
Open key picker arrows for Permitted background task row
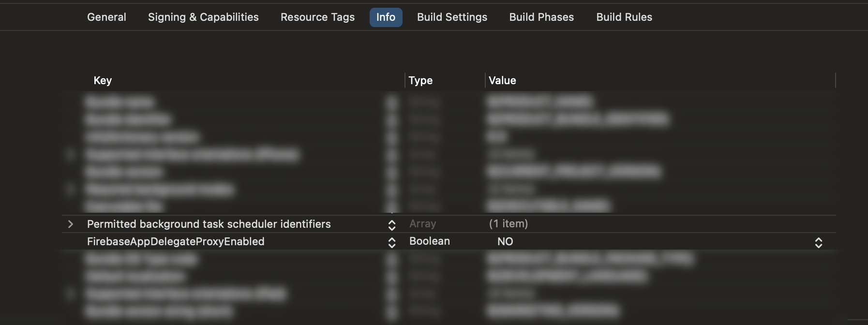(392, 225)
